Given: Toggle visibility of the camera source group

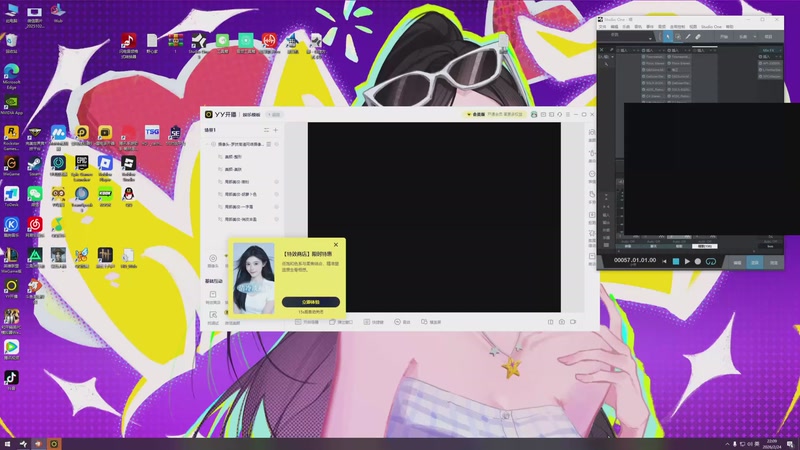Looking at the screenshot, I should (277, 144).
